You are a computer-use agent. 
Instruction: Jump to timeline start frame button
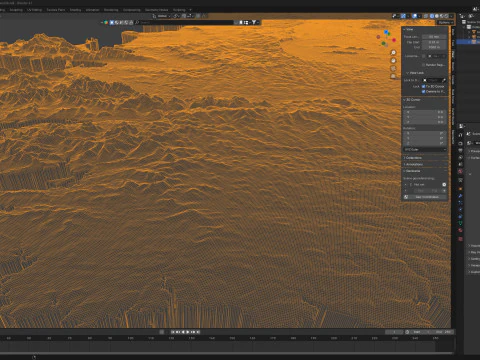(173, 332)
